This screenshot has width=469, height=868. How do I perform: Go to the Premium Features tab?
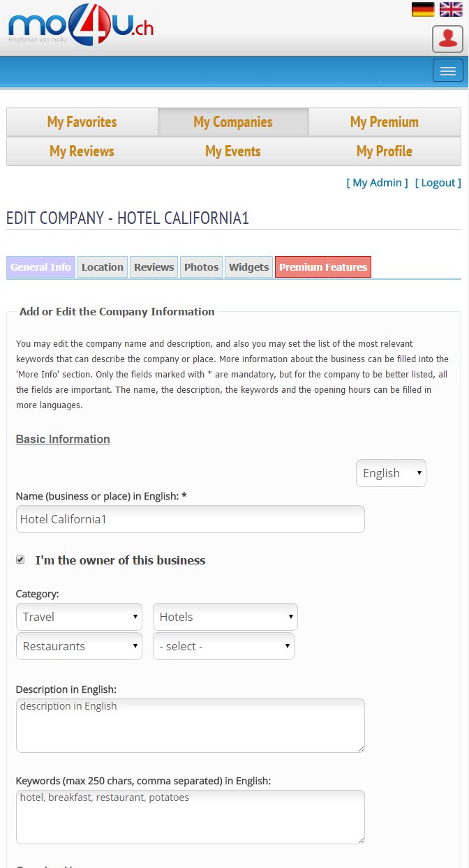point(322,267)
